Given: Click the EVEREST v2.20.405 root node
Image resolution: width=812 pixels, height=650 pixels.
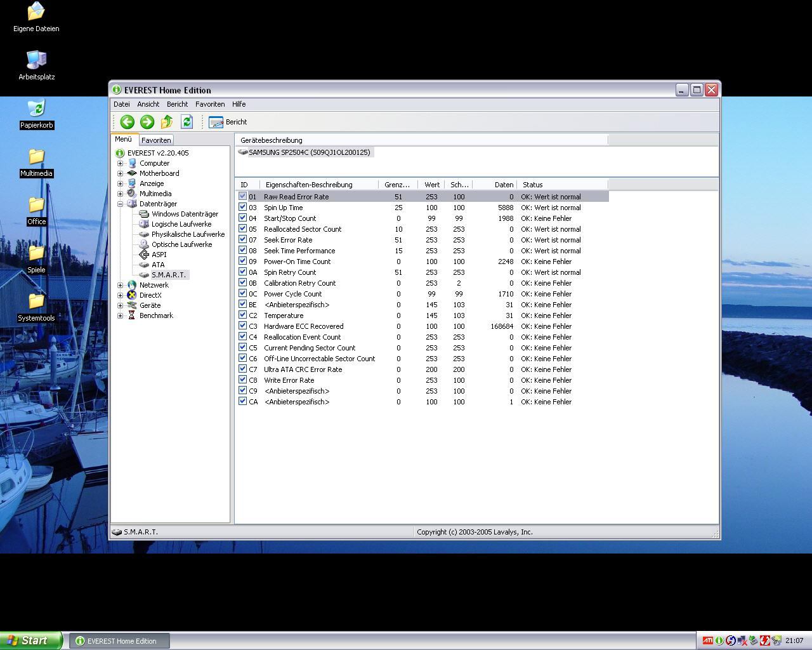Looking at the screenshot, I should [x=158, y=153].
